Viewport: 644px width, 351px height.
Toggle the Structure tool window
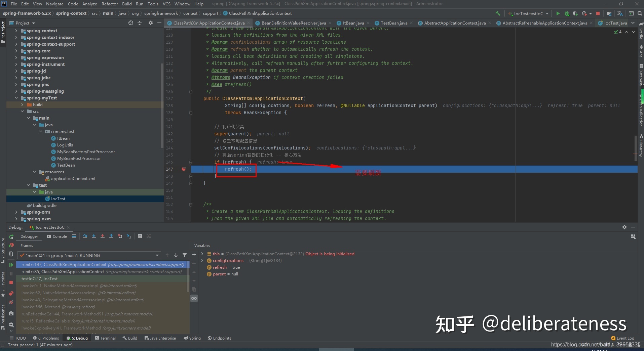coord(3,250)
